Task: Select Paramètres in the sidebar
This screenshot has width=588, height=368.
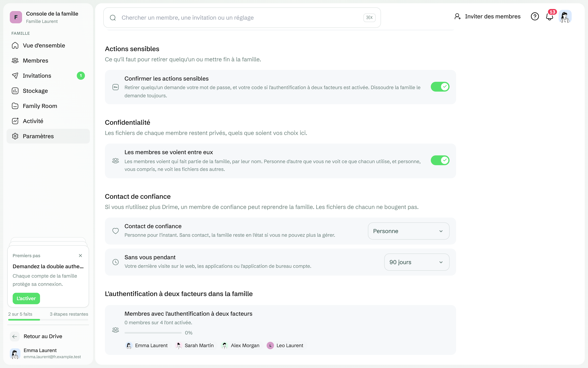Action: (x=48, y=136)
